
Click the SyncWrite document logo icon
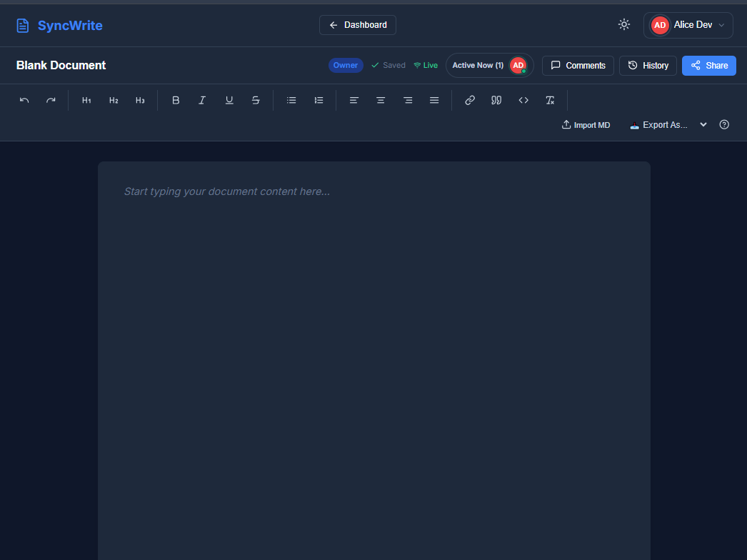pyautogui.click(x=22, y=25)
